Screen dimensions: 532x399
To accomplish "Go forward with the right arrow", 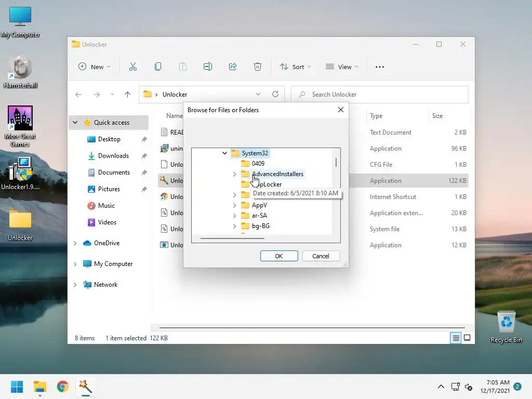I will tap(97, 95).
